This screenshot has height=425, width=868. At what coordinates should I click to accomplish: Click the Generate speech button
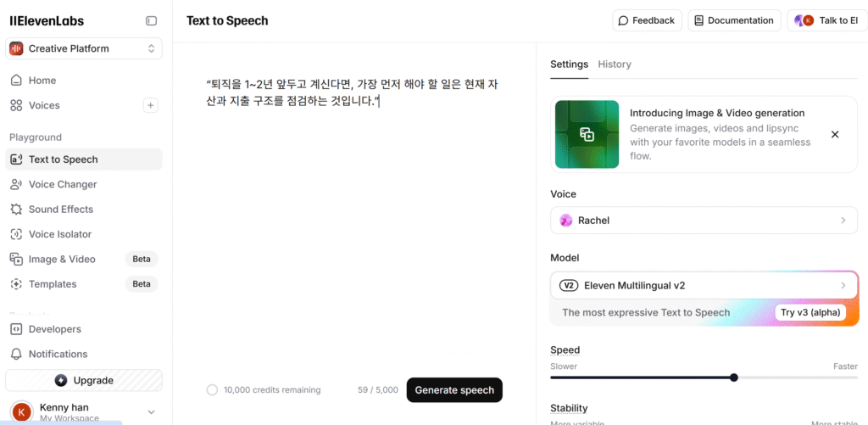point(454,390)
